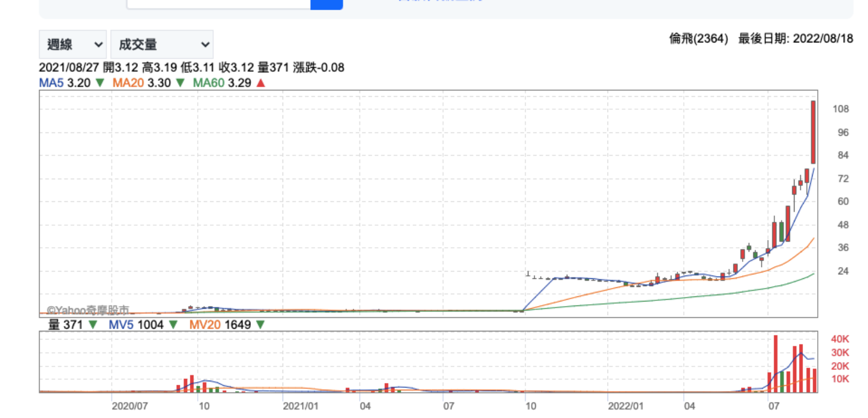Click the tallest red candlestick near 108
868x418 pixels.
point(813,132)
